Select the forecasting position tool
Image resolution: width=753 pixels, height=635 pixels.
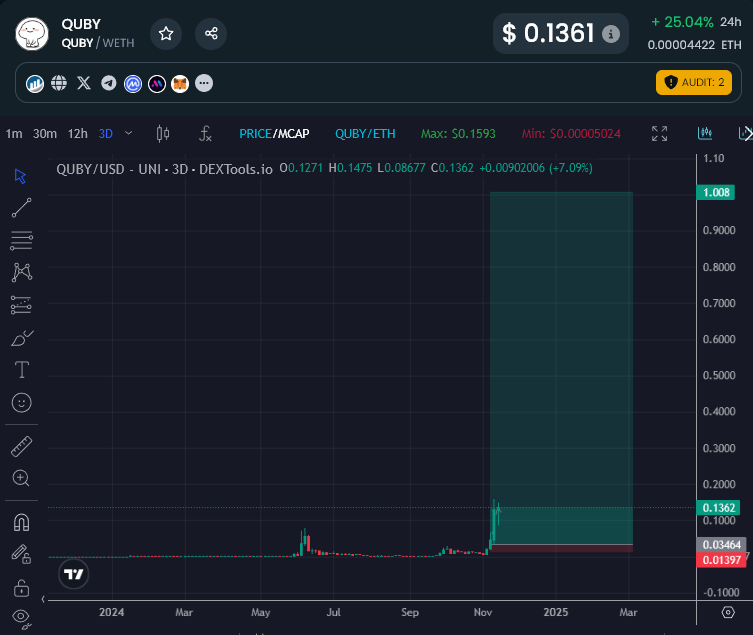click(x=21, y=305)
